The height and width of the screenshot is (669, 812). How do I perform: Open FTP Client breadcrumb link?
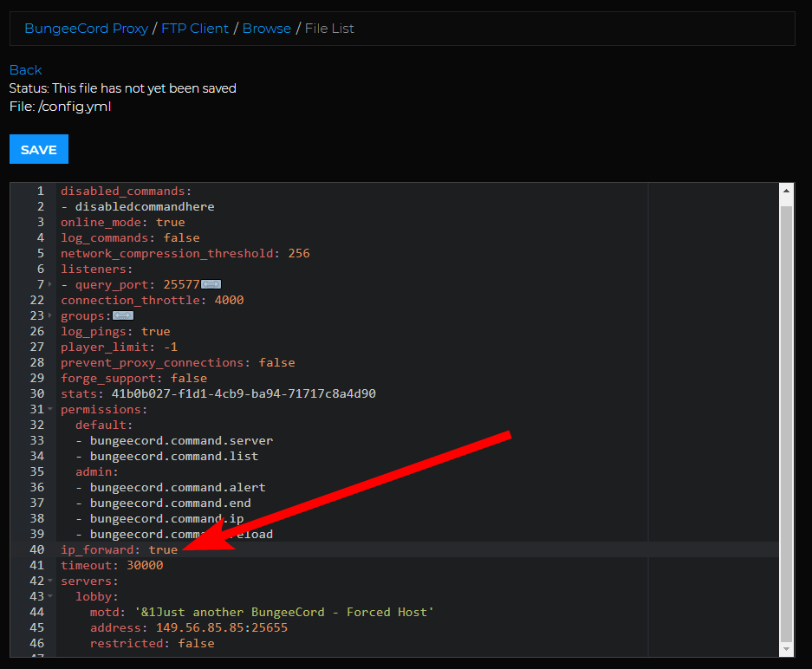(195, 29)
